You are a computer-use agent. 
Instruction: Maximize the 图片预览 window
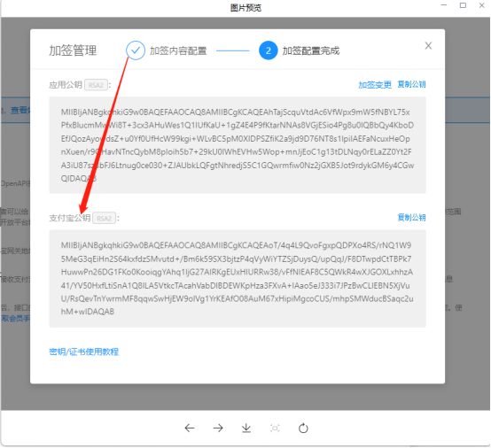pyautogui.click(x=463, y=5)
